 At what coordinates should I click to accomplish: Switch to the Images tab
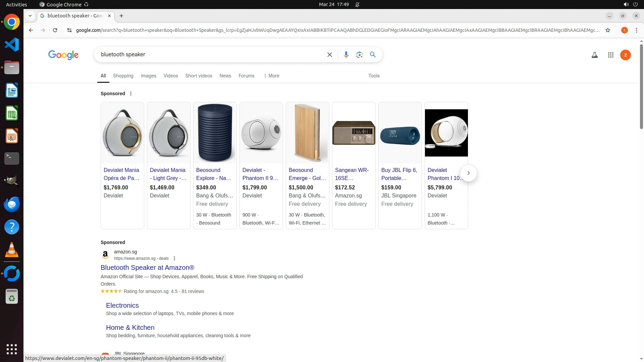click(x=148, y=76)
